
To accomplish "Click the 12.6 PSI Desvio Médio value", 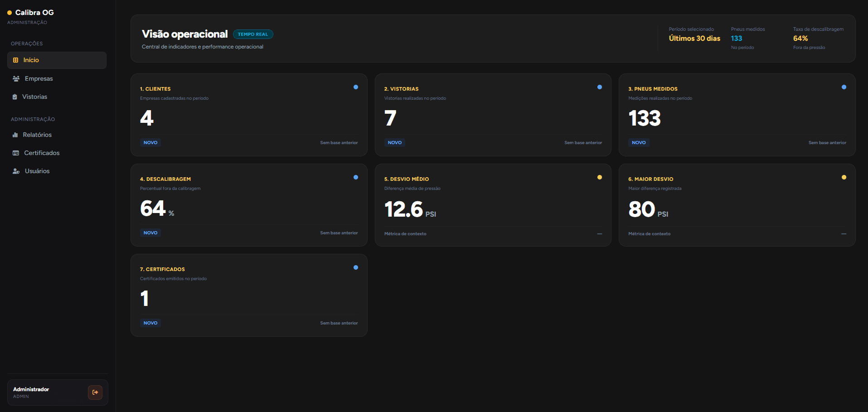I will pos(410,210).
